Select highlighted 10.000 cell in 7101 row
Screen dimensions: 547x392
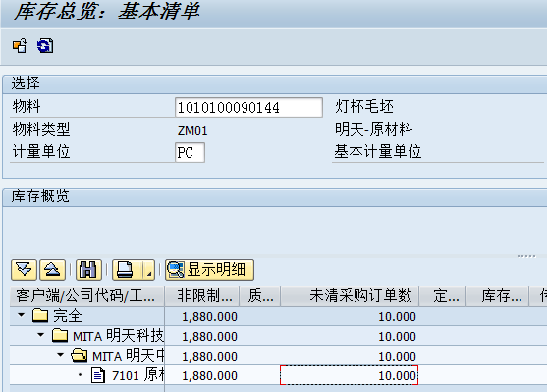coord(349,375)
